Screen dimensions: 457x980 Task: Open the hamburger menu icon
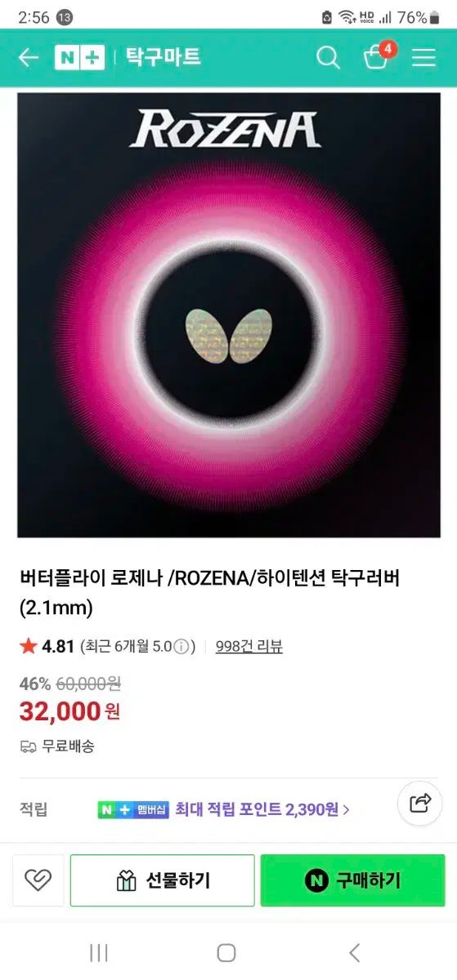423,57
